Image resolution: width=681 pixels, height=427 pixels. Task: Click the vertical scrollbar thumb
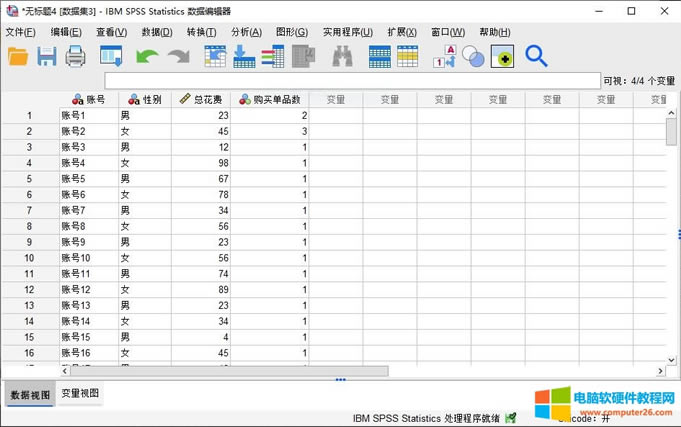(671, 130)
